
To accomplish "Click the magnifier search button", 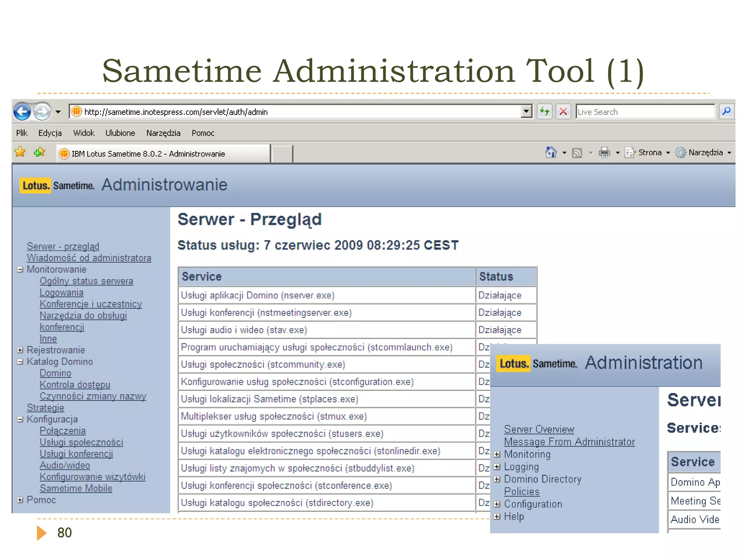I will [727, 111].
